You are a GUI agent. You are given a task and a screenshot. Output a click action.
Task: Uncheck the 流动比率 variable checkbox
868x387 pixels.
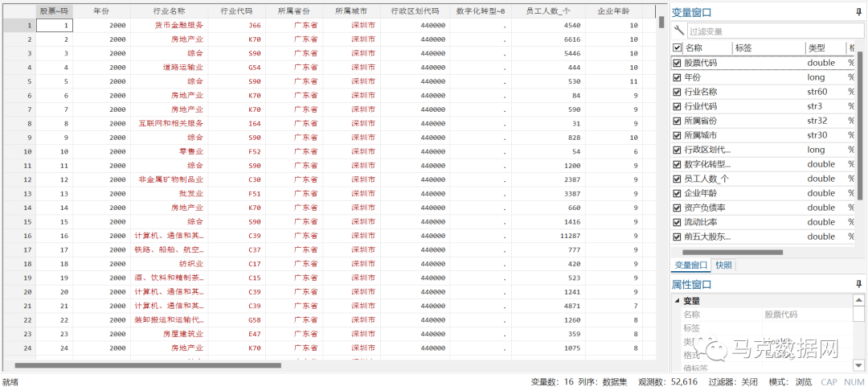click(677, 222)
